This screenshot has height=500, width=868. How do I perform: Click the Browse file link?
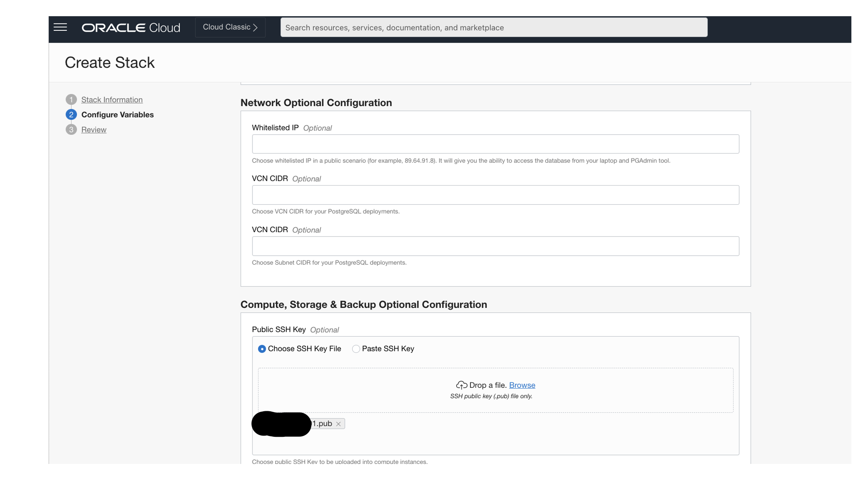[522, 385]
